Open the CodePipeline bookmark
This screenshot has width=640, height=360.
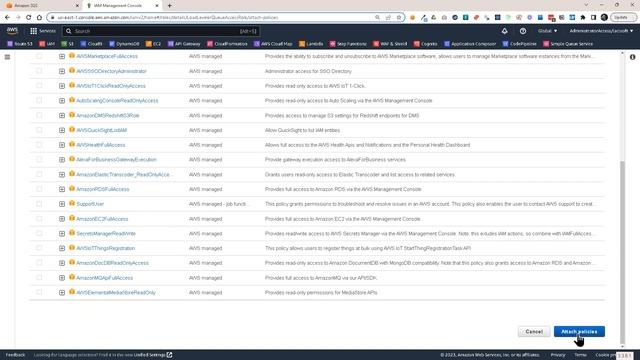(520, 44)
